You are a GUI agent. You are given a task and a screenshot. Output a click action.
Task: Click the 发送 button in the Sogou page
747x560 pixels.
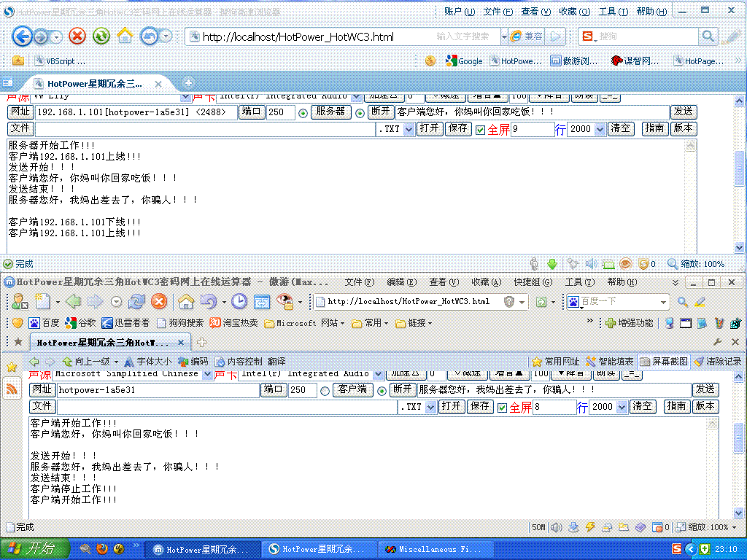[684, 112]
